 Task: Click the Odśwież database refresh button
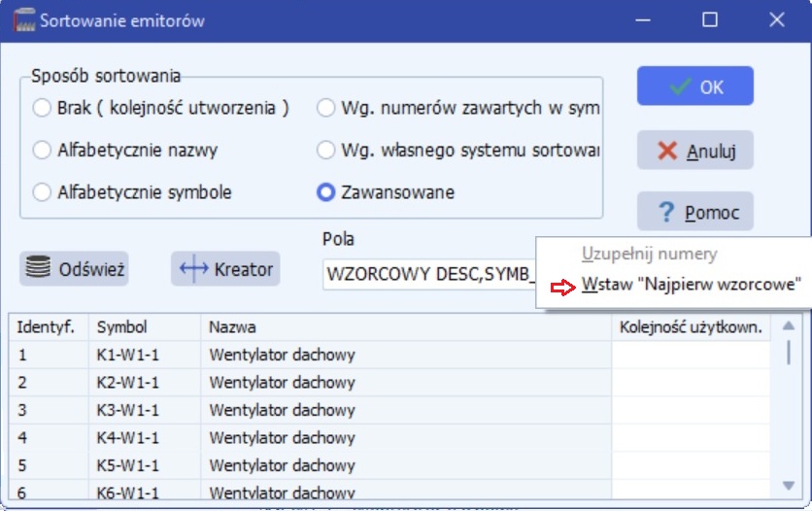76,269
